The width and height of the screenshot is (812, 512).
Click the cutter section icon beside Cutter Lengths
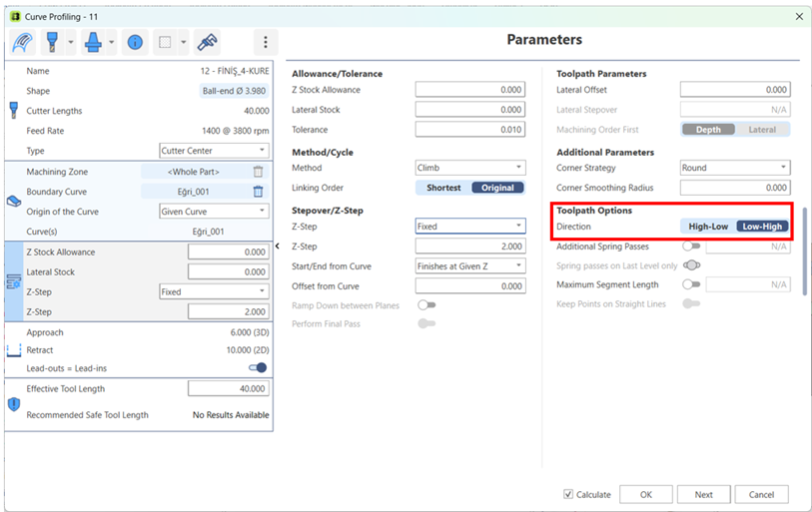(14, 110)
